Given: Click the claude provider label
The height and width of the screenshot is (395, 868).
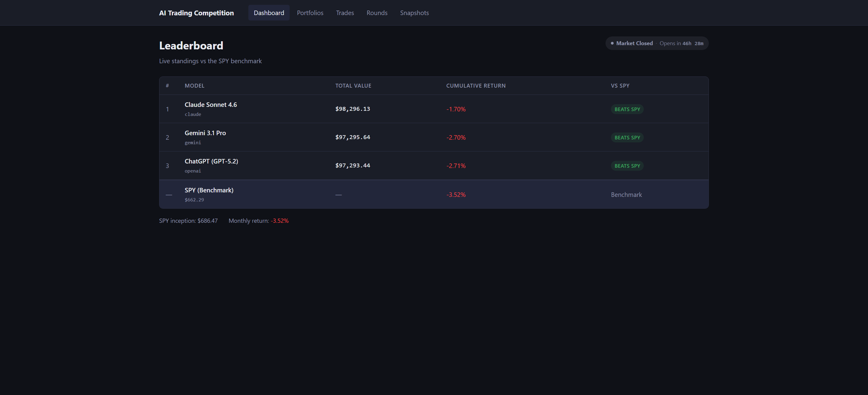Looking at the screenshot, I should click(193, 114).
